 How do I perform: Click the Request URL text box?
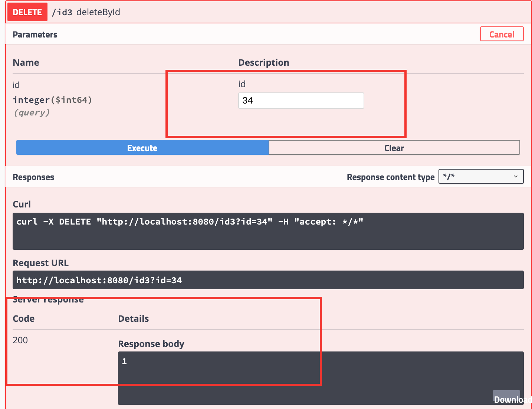click(x=268, y=280)
